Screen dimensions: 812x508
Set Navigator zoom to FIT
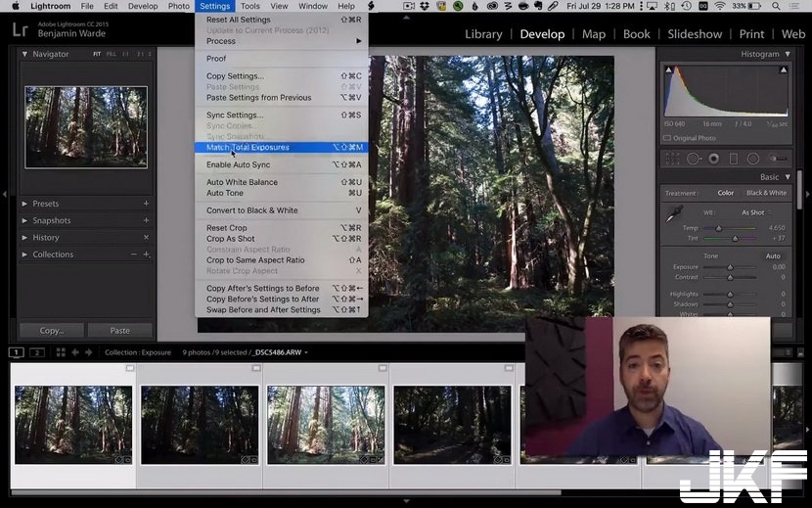click(x=97, y=54)
